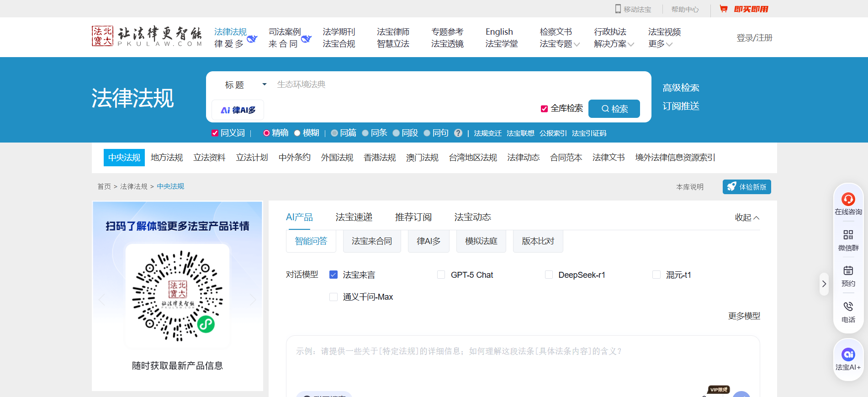This screenshot has width=868, height=397.
Task: Open the 法宝速递 tab
Action: click(354, 217)
